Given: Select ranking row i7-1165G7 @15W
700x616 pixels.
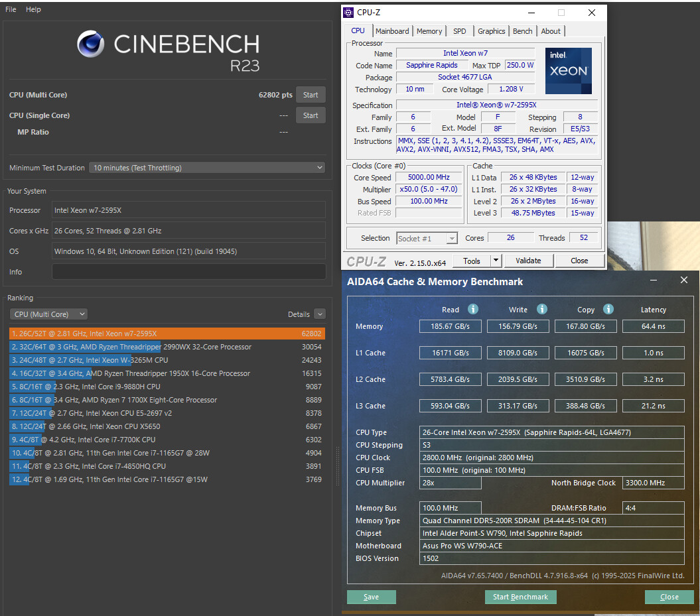Looking at the screenshot, I should 167,479.
